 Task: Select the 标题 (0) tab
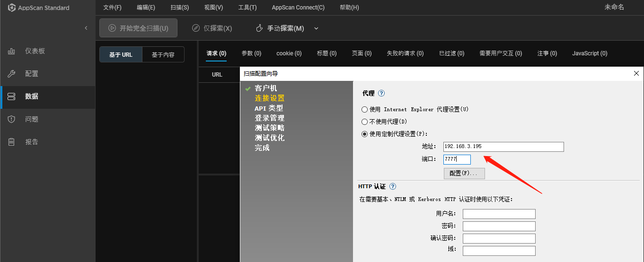[x=327, y=53]
